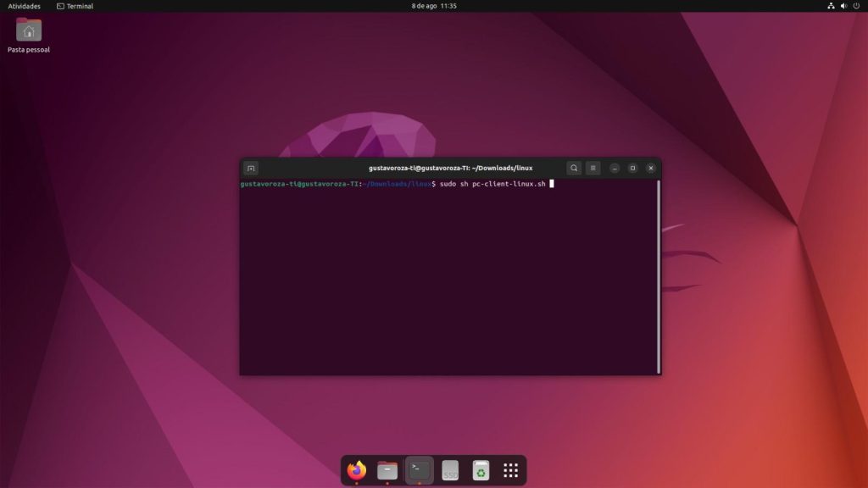Select the Terminal icon in the dock
The width and height of the screenshot is (868, 488).
click(x=419, y=470)
